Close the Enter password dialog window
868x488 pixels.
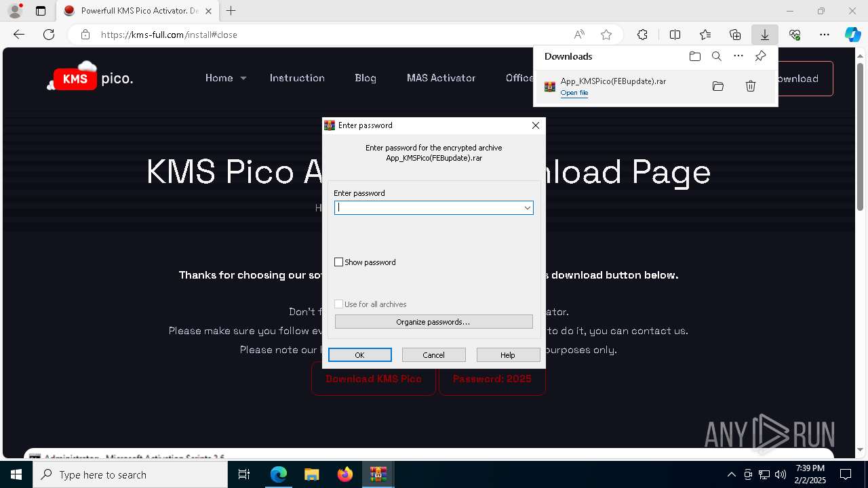[x=536, y=125]
